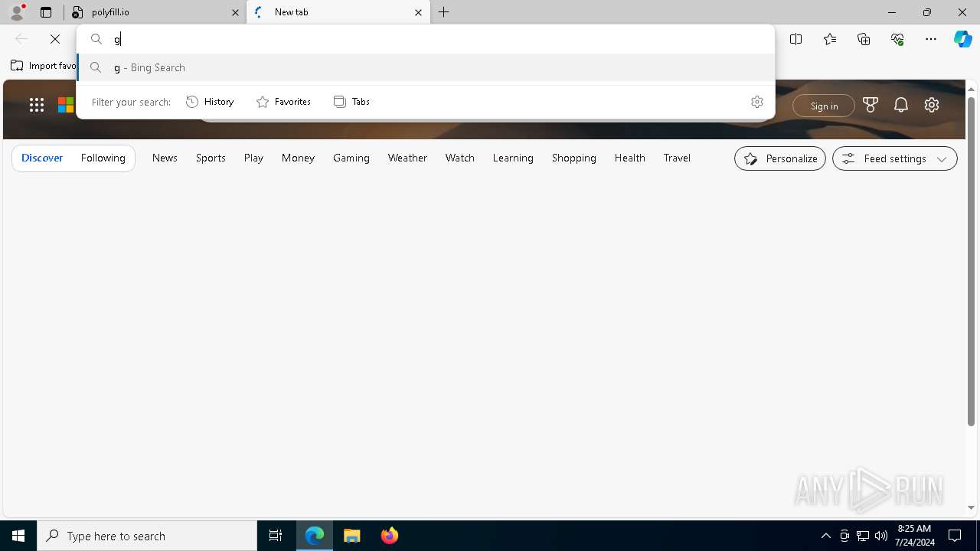Close the polyfill.io tab
The height and width of the screenshot is (551, 980).
(235, 12)
